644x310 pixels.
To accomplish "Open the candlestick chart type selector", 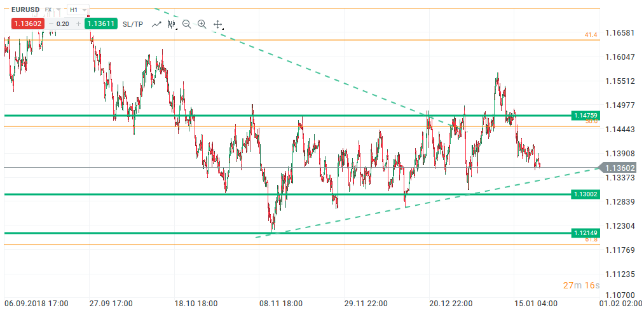I will point(172,24).
